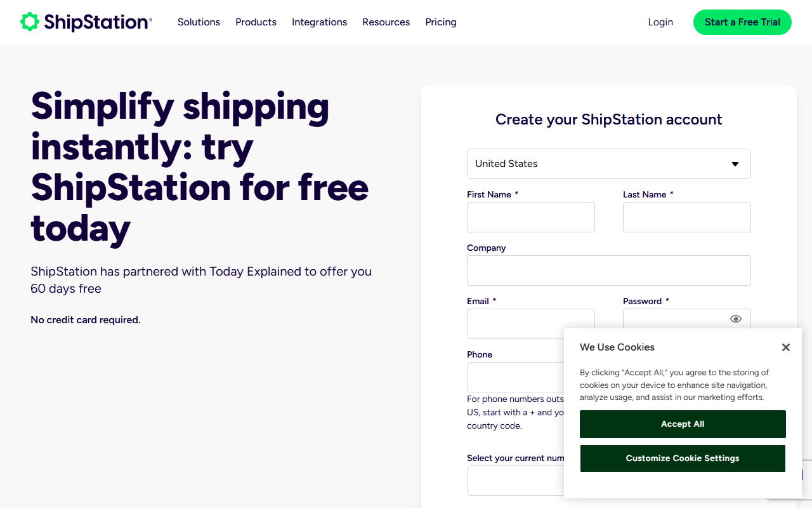Click into the Company field
The image size is (812, 508).
[x=609, y=271]
